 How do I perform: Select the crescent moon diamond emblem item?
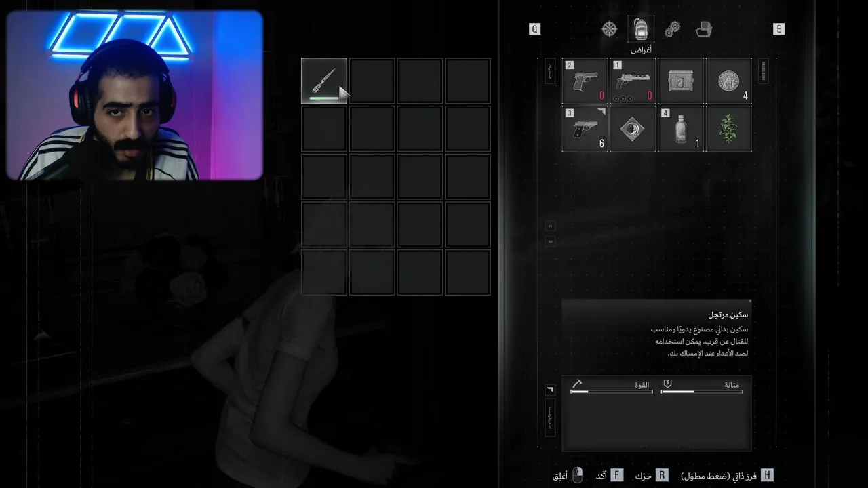click(x=633, y=128)
